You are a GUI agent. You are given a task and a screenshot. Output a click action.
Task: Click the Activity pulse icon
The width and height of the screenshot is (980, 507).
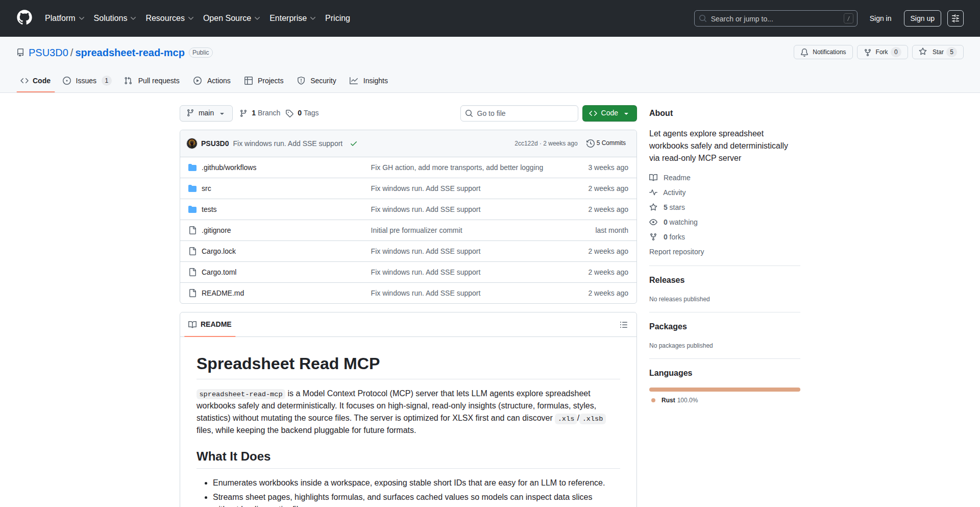(654, 192)
